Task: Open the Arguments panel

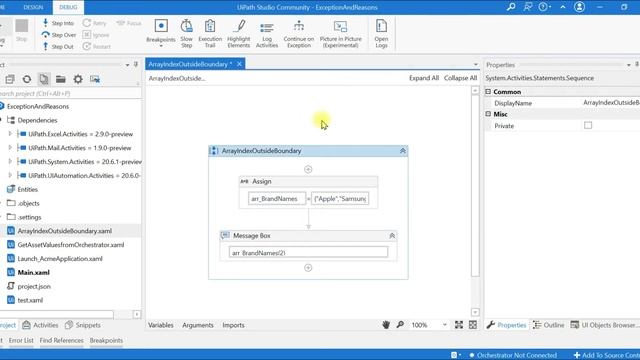Action: pyautogui.click(x=198, y=325)
